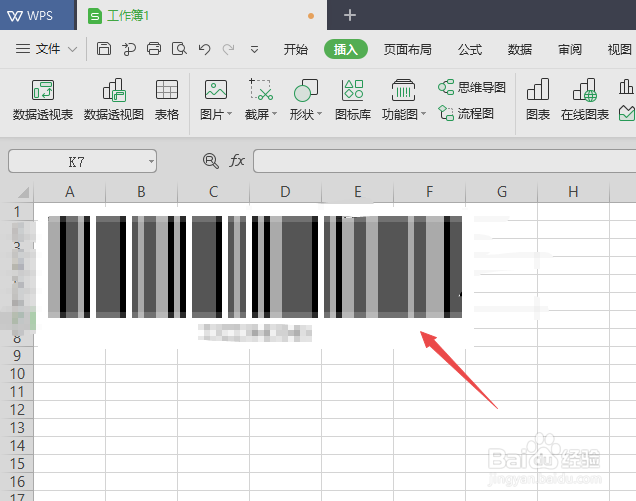Image resolution: width=636 pixels, height=501 pixels.
Task: Click into the formula bar input
Action: 445,161
